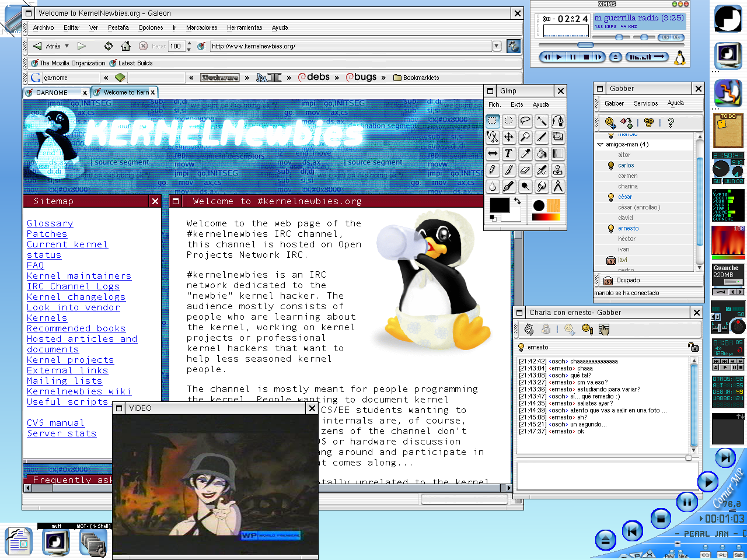Viewport: 747px width, 560px height.
Task: Select the Paintbrush tool in Gimp
Action: coord(509,170)
